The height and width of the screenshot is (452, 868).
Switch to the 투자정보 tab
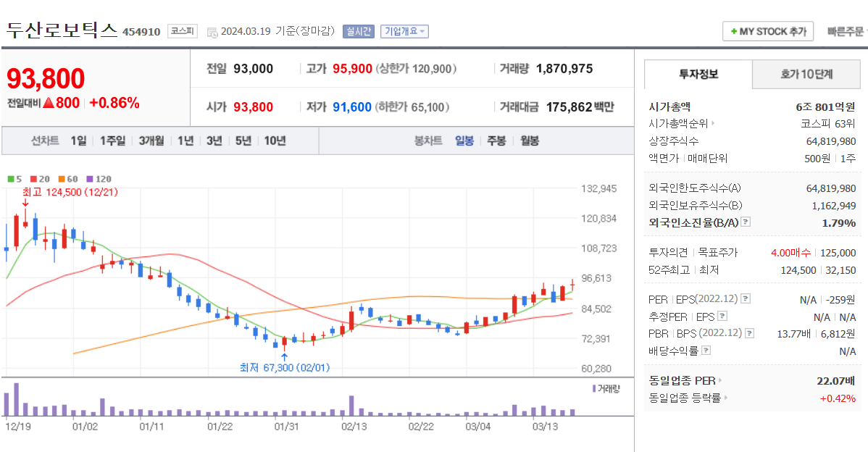(698, 74)
